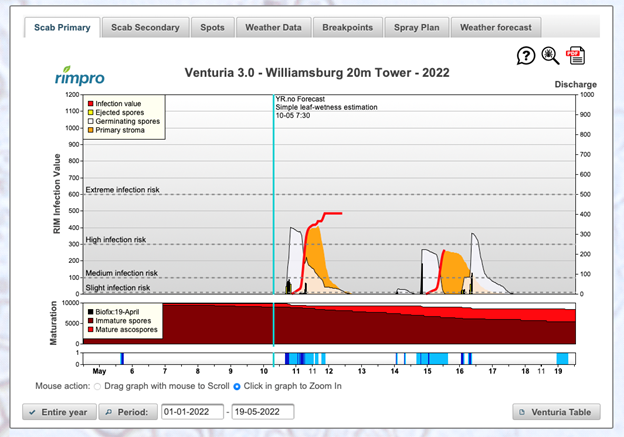Image resolution: width=624 pixels, height=437 pixels.
Task: Click the Entire year button
Action: pos(60,411)
